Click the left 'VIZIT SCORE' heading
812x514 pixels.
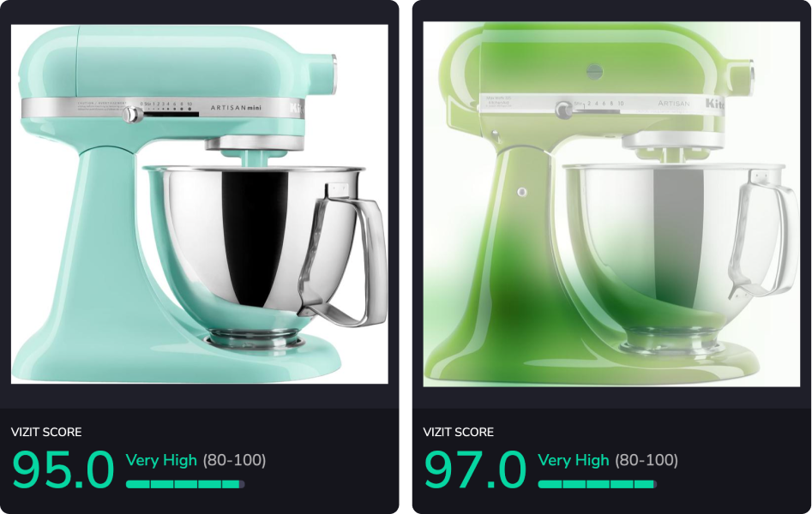pos(46,433)
